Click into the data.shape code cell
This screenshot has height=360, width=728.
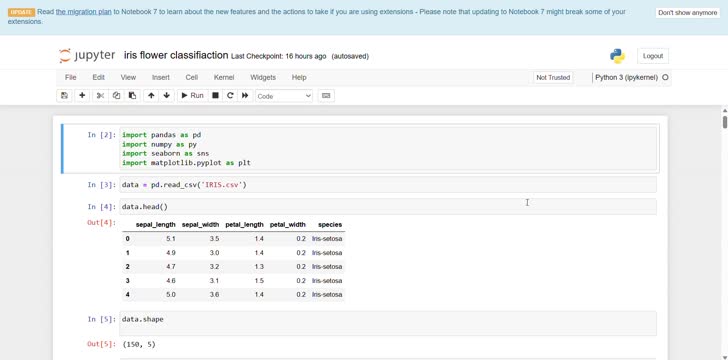388,323
